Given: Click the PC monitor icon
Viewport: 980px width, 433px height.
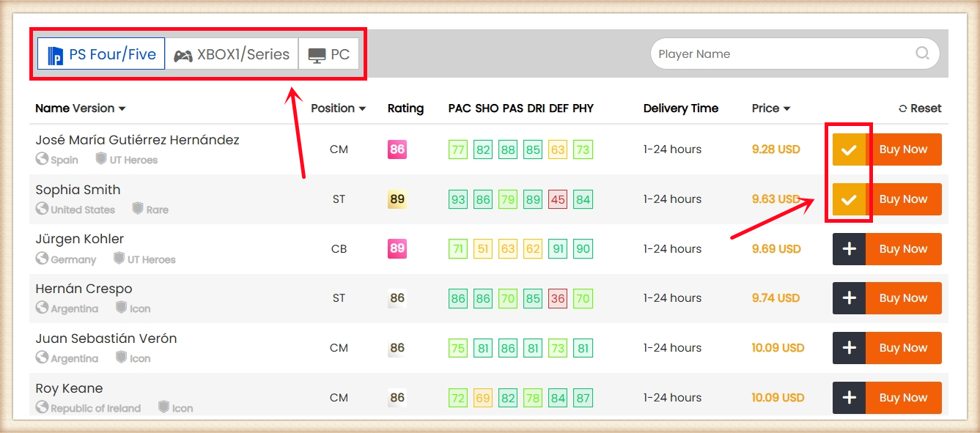Looking at the screenshot, I should 317,56.
